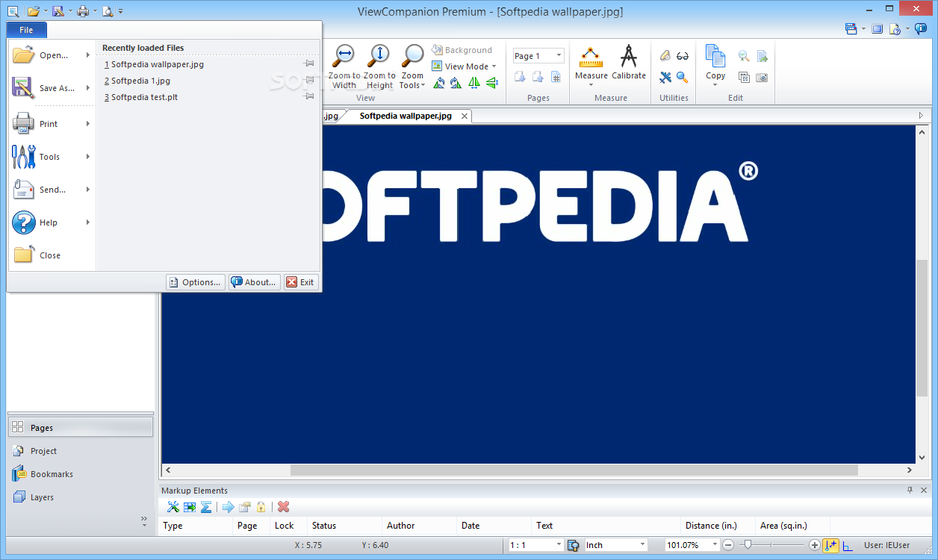Click the Zoom to Height tool
The width and height of the screenshot is (938, 560).
click(x=379, y=66)
